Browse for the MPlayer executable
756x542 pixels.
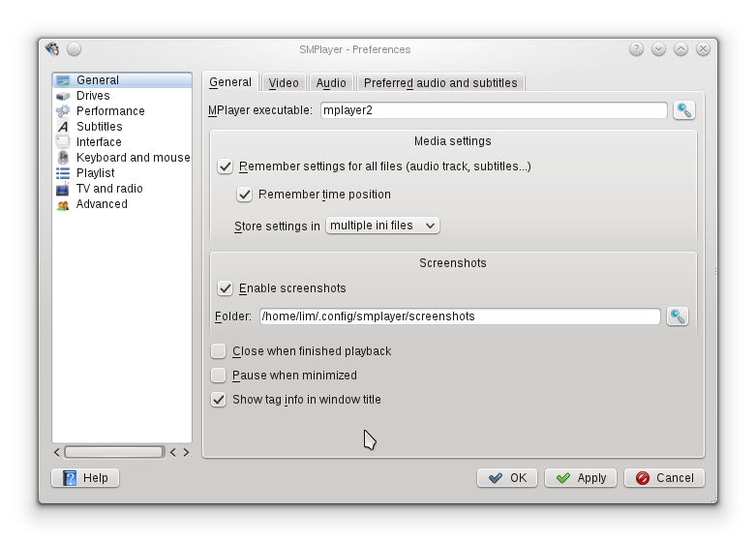pyautogui.click(x=683, y=110)
